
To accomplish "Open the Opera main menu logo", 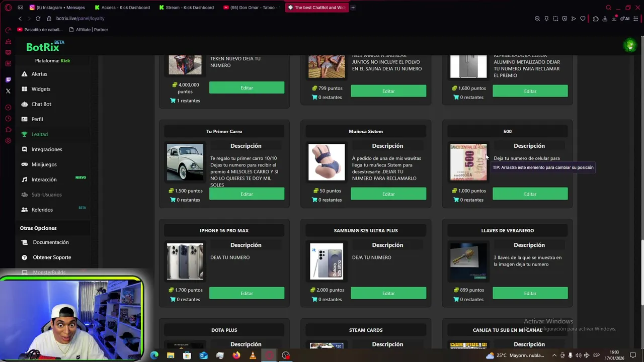I will coord(8,8).
